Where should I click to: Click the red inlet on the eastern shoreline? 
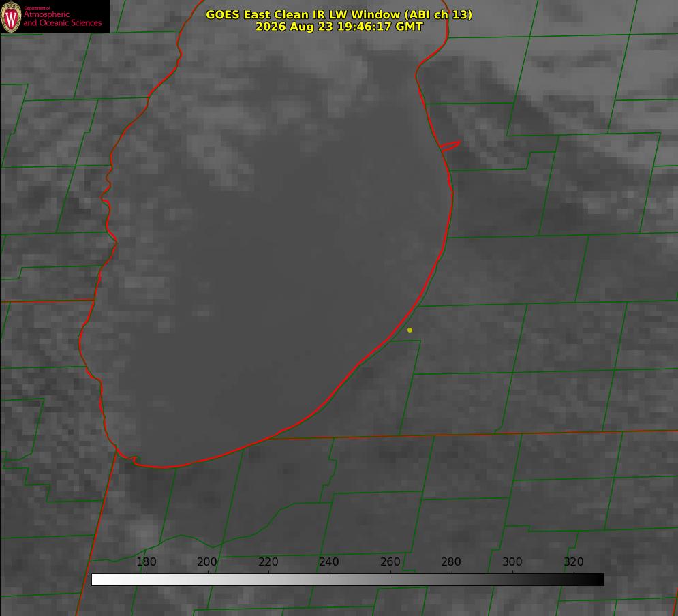(x=450, y=146)
